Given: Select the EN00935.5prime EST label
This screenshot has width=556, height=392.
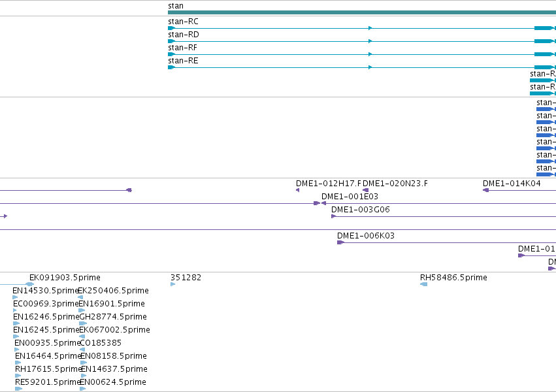Looking at the screenshot, I should pos(47,344).
